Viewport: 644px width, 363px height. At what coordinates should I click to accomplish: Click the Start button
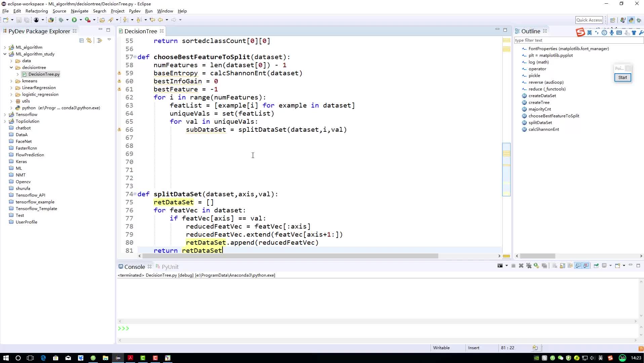pyautogui.click(x=622, y=78)
